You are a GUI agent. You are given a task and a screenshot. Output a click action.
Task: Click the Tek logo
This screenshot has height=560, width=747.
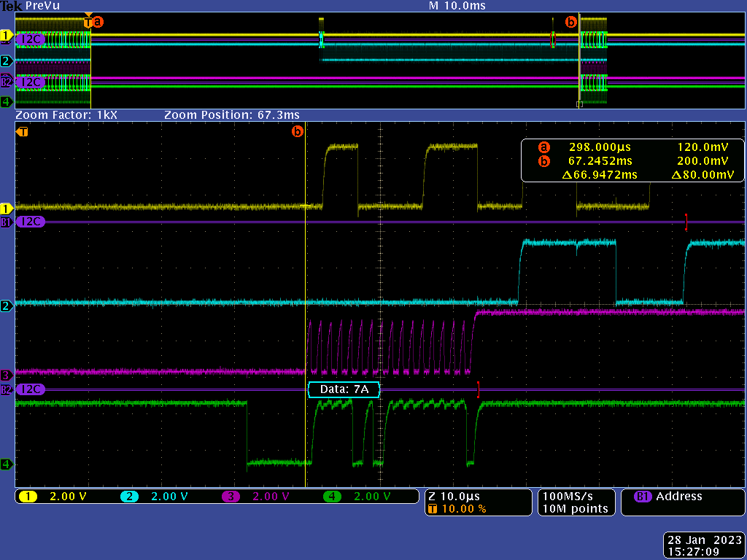click(11, 6)
